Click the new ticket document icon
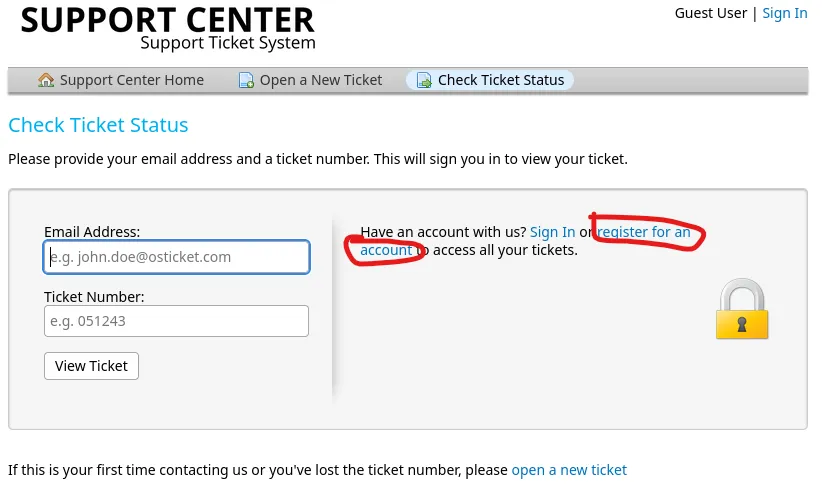This screenshot has width=822, height=491. click(x=246, y=80)
